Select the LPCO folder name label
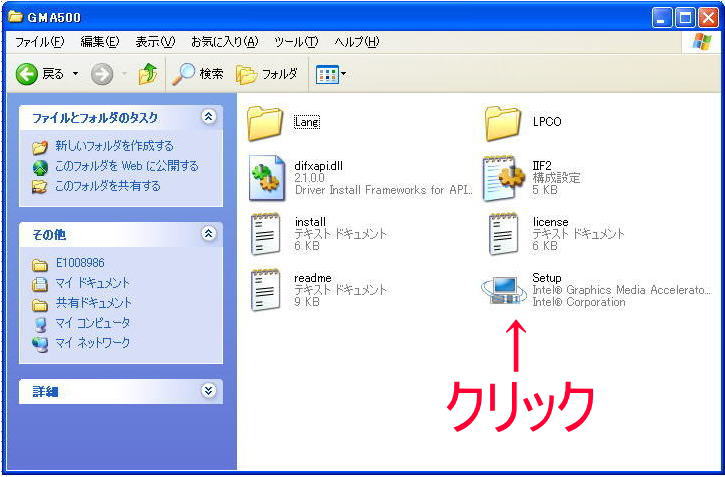 coord(547,122)
